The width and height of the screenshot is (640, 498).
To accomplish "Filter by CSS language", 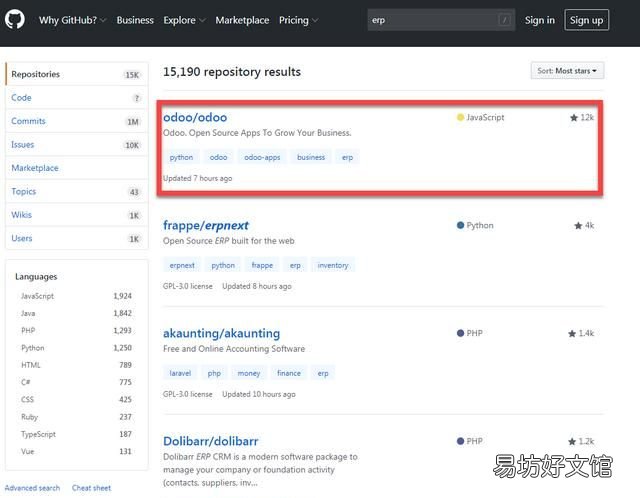I will pyautogui.click(x=76, y=400).
